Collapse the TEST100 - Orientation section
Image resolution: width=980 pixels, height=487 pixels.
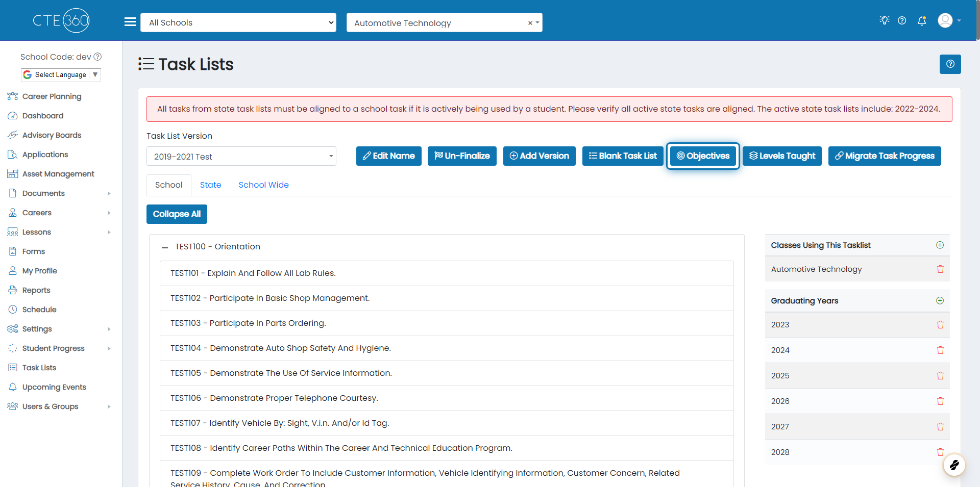coord(165,247)
